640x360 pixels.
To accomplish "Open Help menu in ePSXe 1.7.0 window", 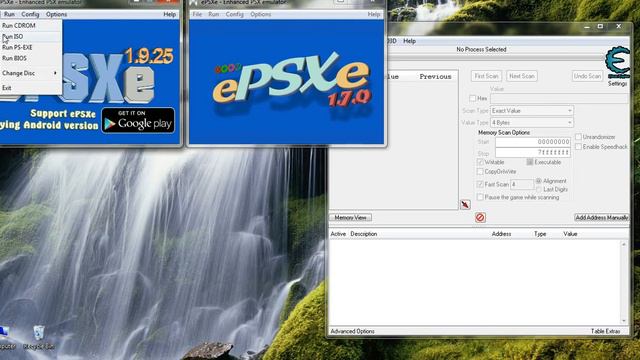I will (x=373, y=14).
